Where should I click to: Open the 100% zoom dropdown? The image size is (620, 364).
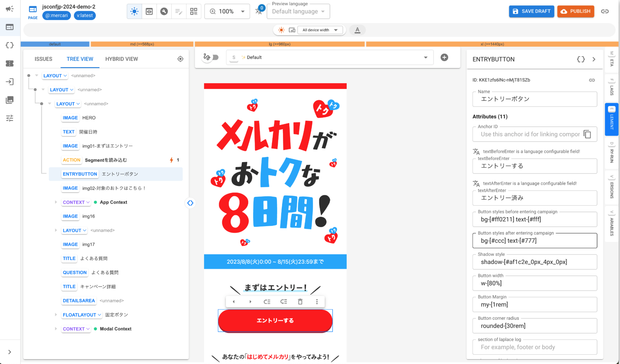pos(227,11)
